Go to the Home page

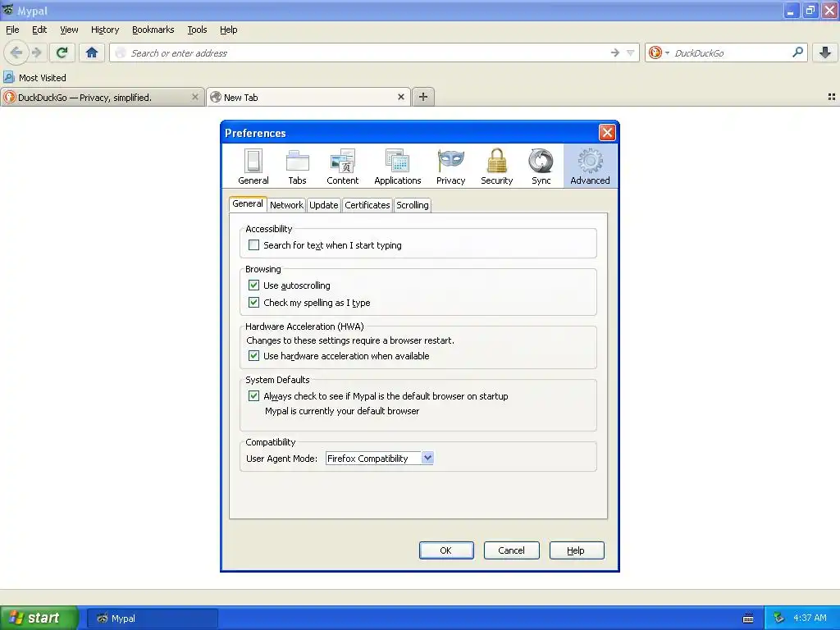pyautogui.click(x=92, y=52)
